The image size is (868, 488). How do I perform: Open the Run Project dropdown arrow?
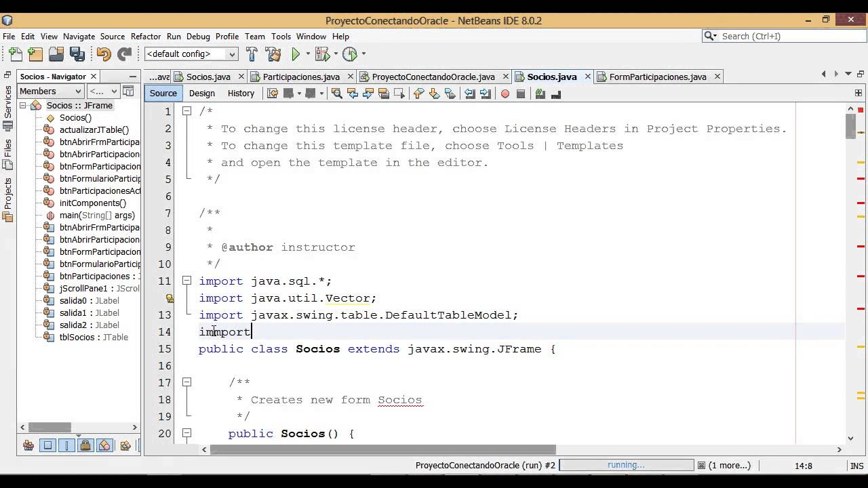[x=308, y=54]
